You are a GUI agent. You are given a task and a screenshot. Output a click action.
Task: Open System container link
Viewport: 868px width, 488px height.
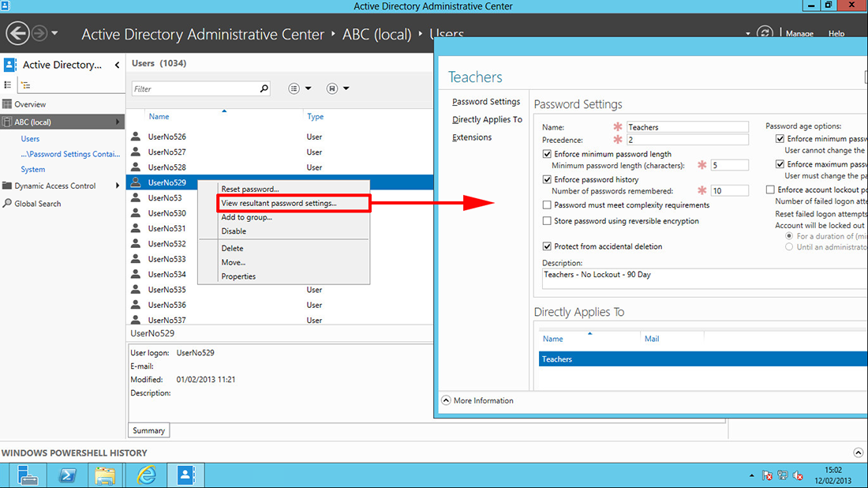tap(32, 170)
